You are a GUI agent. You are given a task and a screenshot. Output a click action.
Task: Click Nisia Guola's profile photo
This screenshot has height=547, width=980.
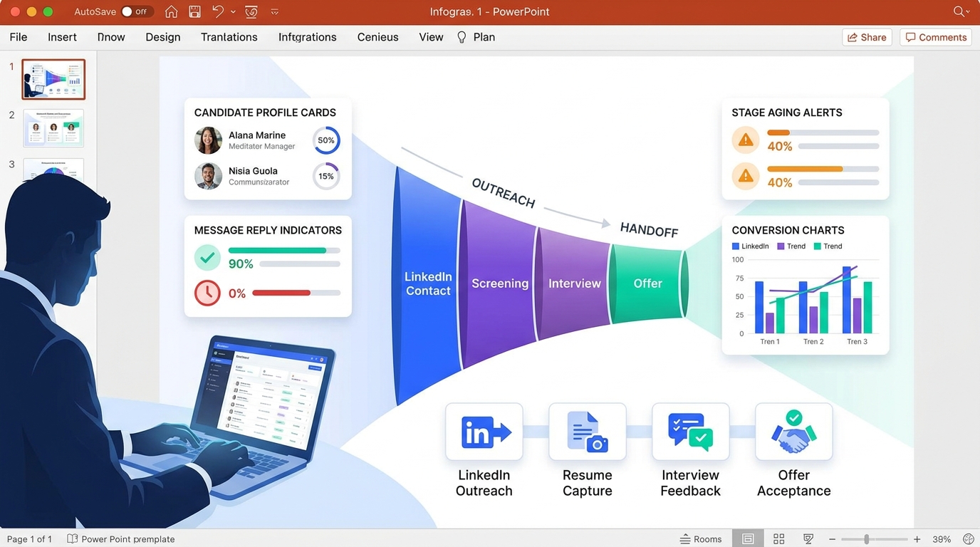pos(208,176)
